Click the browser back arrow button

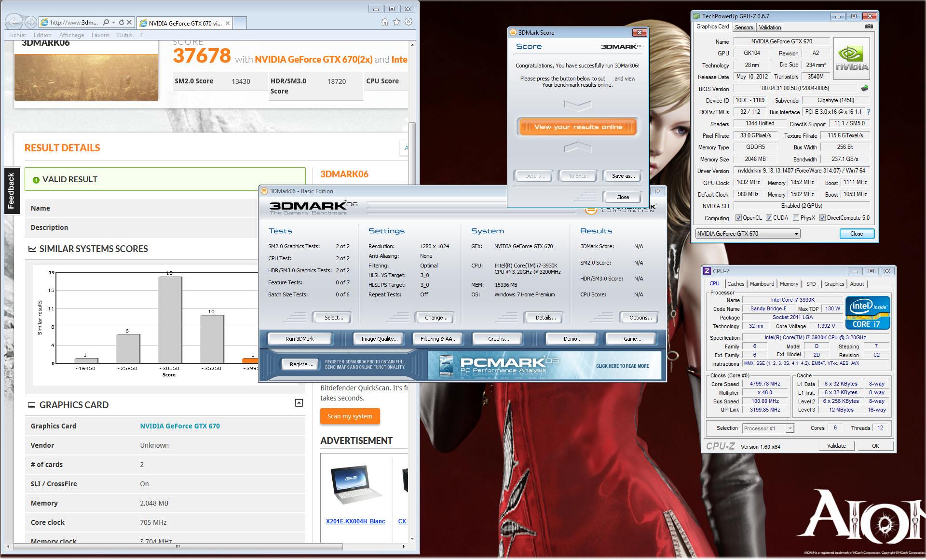[x=15, y=22]
